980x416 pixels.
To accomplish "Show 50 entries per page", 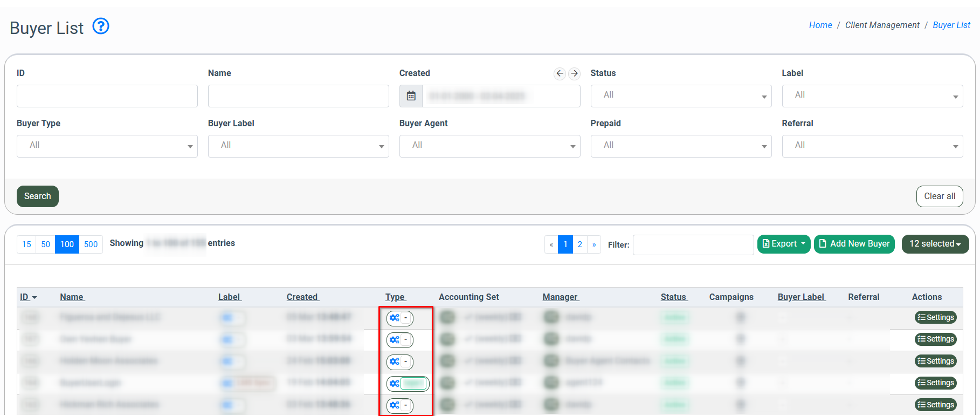I will (46, 244).
